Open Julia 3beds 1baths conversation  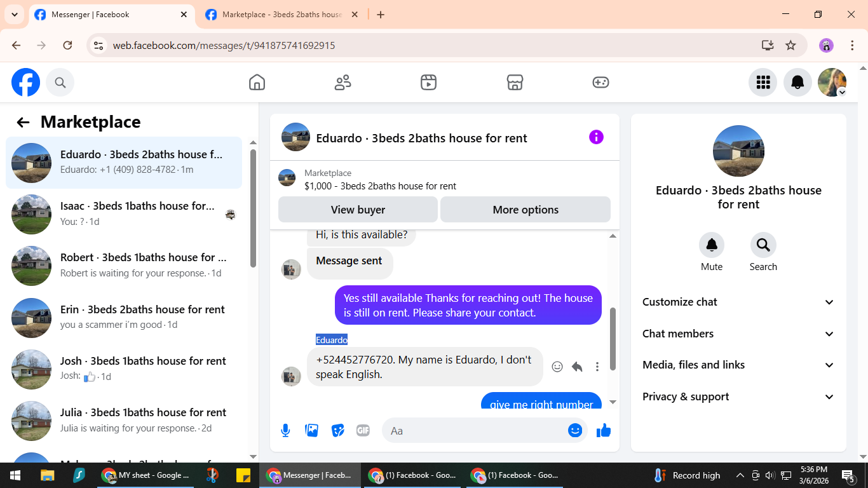coord(124,420)
